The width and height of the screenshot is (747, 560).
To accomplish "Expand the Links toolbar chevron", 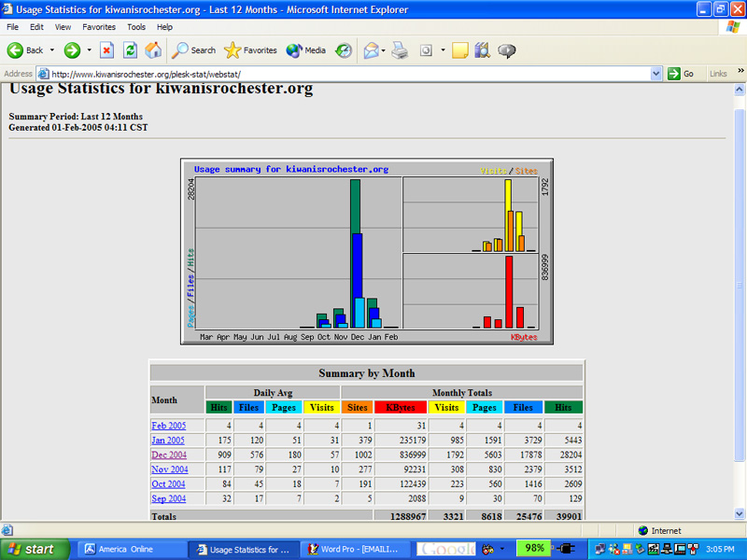I will click(x=740, y=71).
